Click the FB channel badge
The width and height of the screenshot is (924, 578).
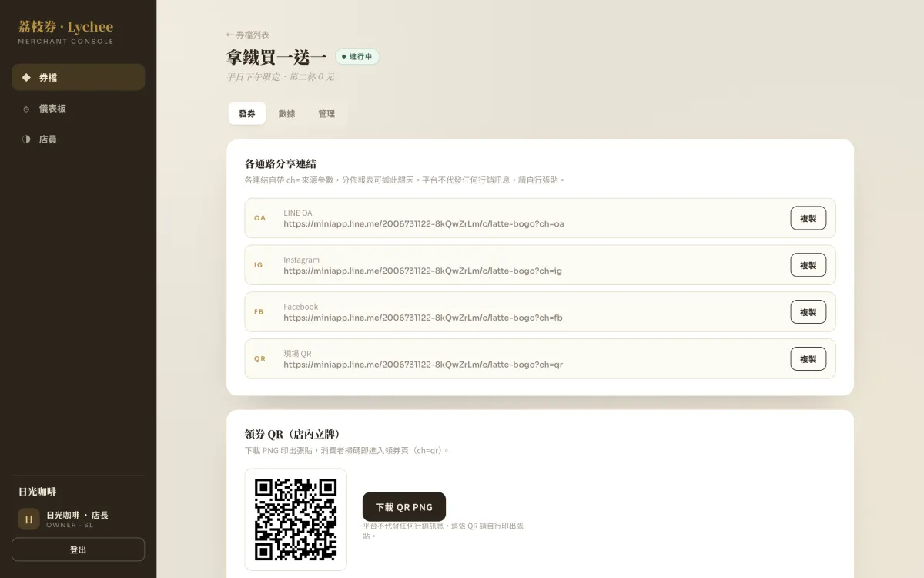[259, 312]
